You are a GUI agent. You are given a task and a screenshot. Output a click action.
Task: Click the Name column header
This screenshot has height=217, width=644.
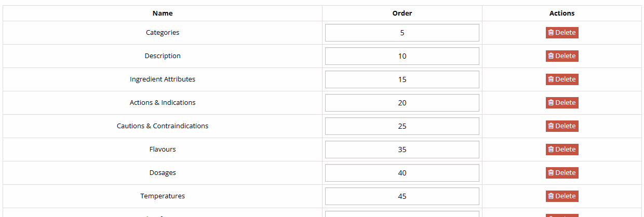(163, 13)
